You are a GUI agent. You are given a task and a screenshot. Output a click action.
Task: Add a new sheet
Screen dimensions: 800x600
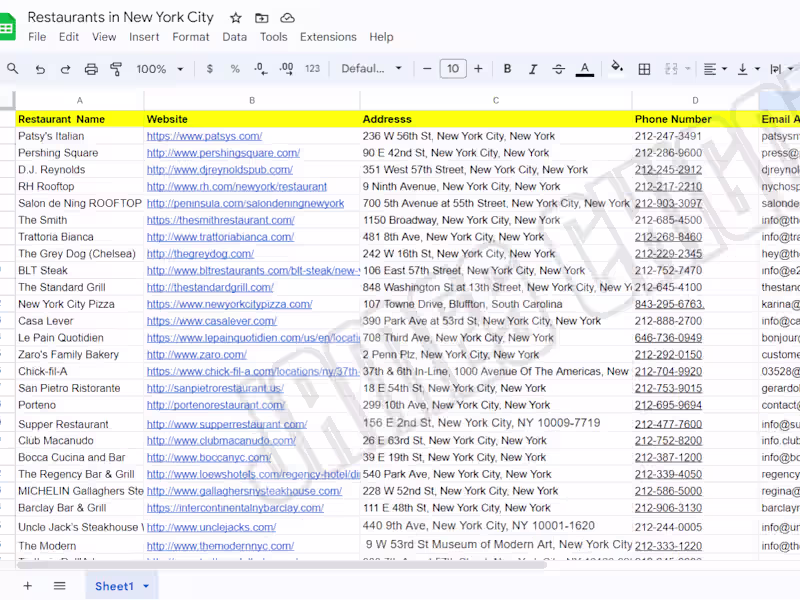pos(28,586)
